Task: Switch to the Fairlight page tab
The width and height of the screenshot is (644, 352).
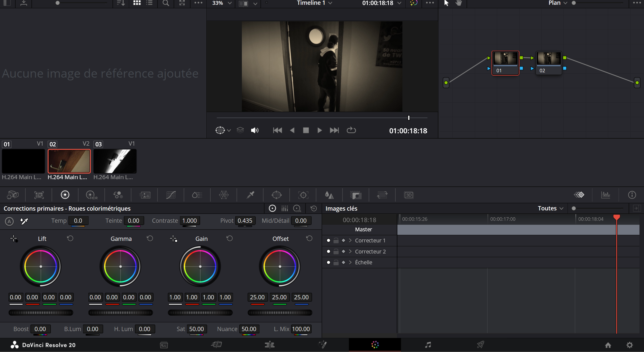Action: 428,345
